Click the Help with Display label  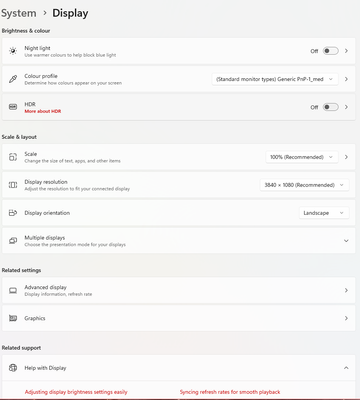(x=45, y=368)
